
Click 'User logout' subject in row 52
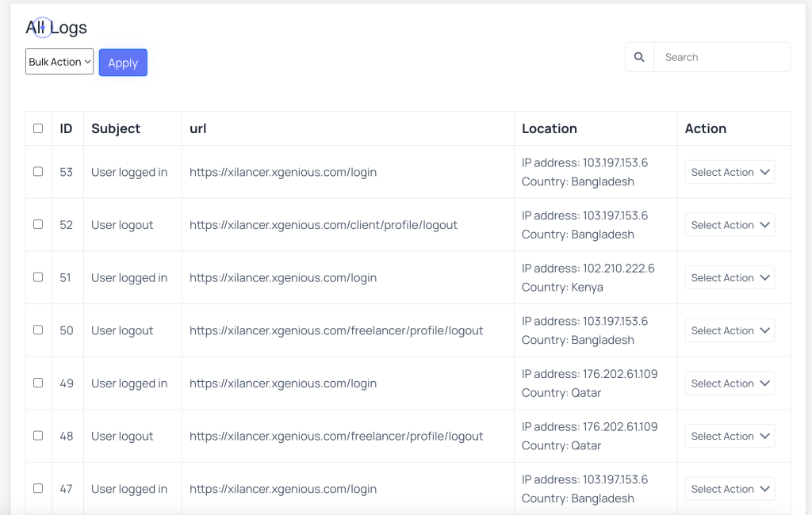coord(122,225)
